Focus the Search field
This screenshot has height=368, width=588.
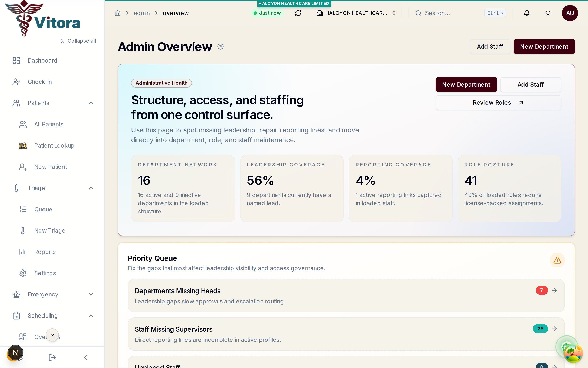460,13
